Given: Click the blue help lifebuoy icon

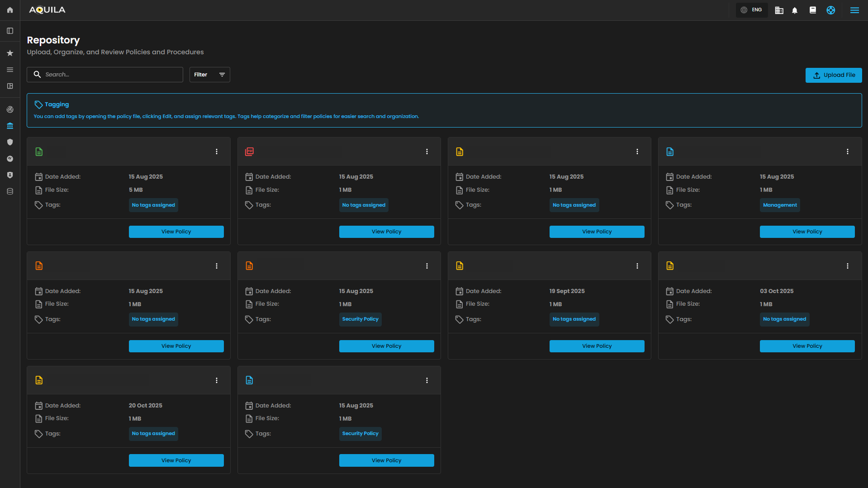Looking at the screenshot, I should [x=831, y=10].
